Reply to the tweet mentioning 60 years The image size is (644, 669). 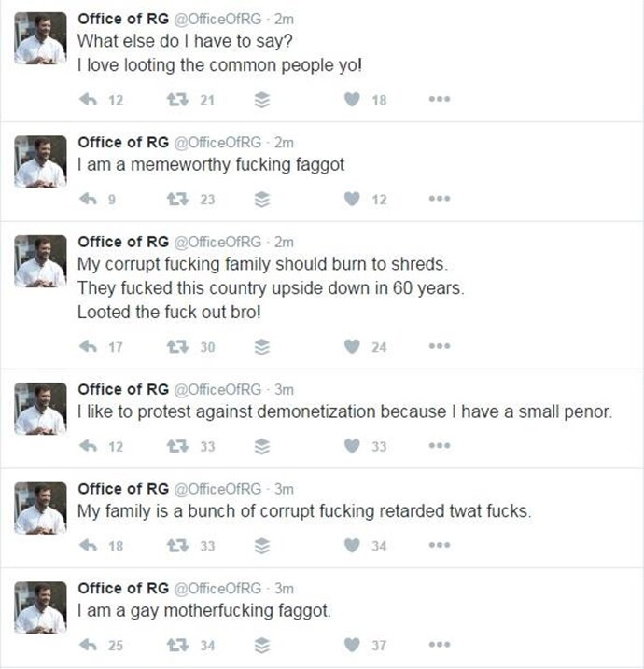[91, 347]
